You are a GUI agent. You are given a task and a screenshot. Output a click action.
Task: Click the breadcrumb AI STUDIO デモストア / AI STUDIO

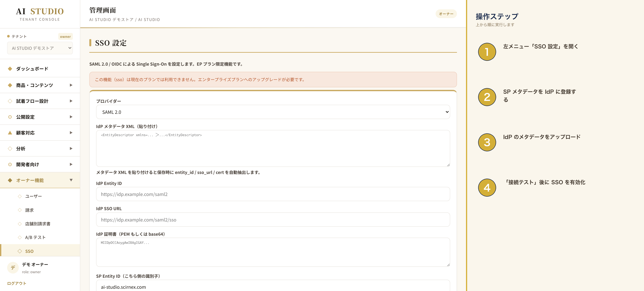pyautogui.click(x=124, y=20)
